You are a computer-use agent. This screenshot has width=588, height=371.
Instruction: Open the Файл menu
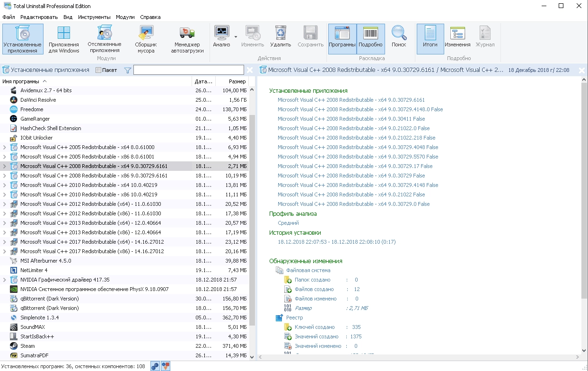click(x=9, y=17)
